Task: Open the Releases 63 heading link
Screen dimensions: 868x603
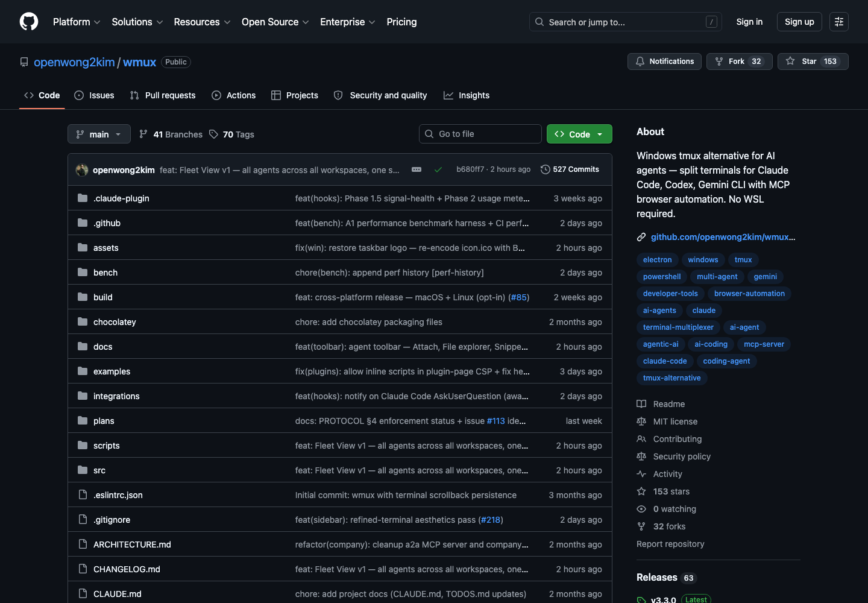Action: (x=666, y=577)
